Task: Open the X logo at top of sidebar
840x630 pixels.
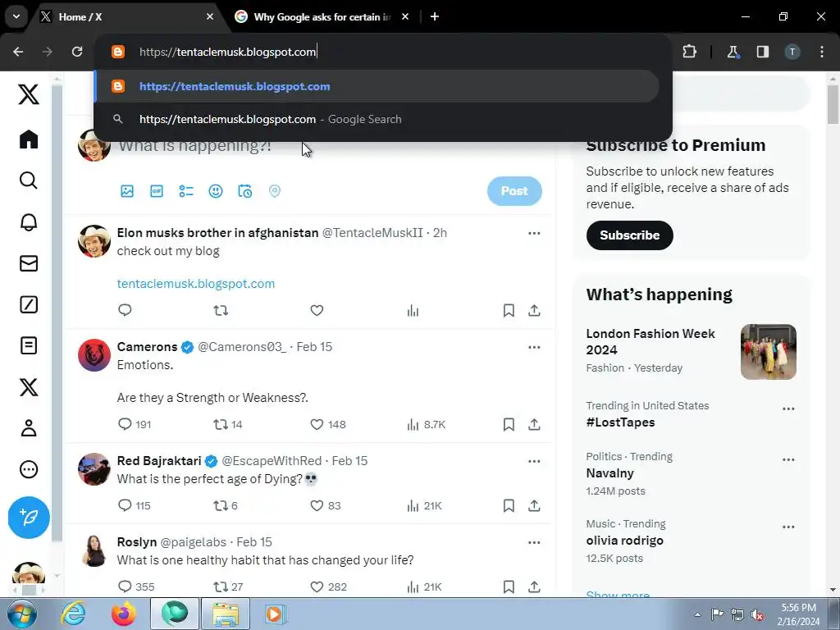Action: [29, 94]
